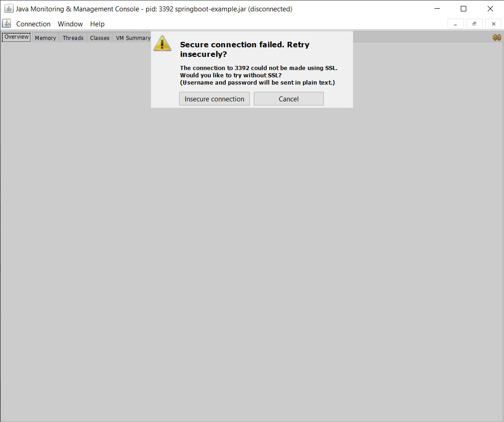Screen dimensions: 504x422
Task: Close the inner connection frame
Action: 494,24
